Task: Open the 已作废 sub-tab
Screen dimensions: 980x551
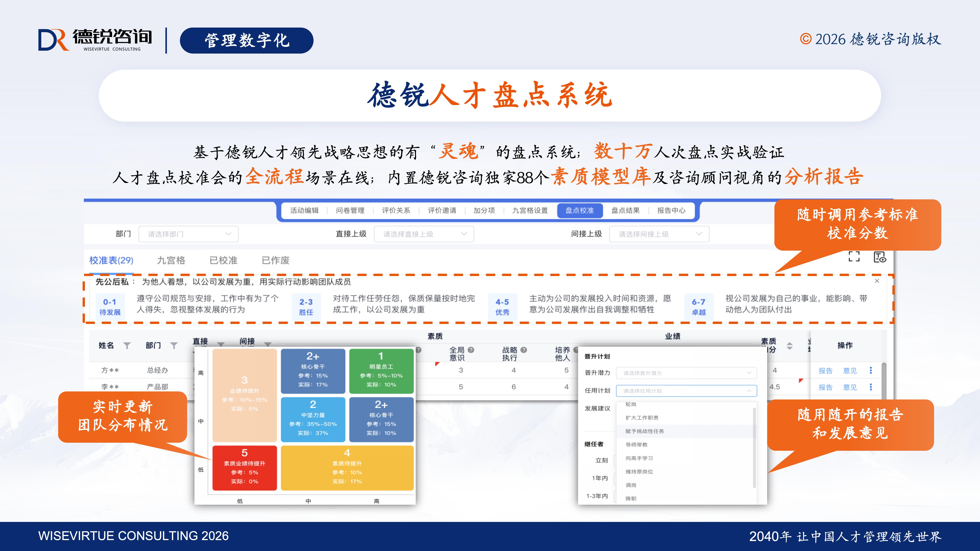Action: 276,260
